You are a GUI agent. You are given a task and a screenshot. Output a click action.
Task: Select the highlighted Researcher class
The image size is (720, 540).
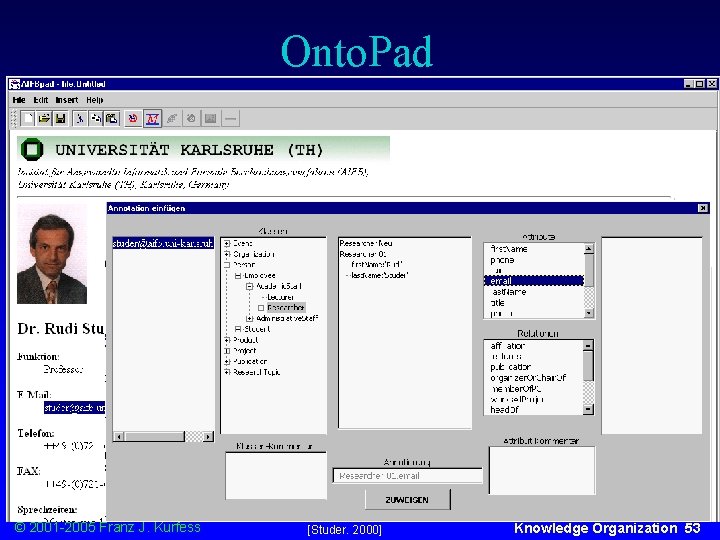286,308
